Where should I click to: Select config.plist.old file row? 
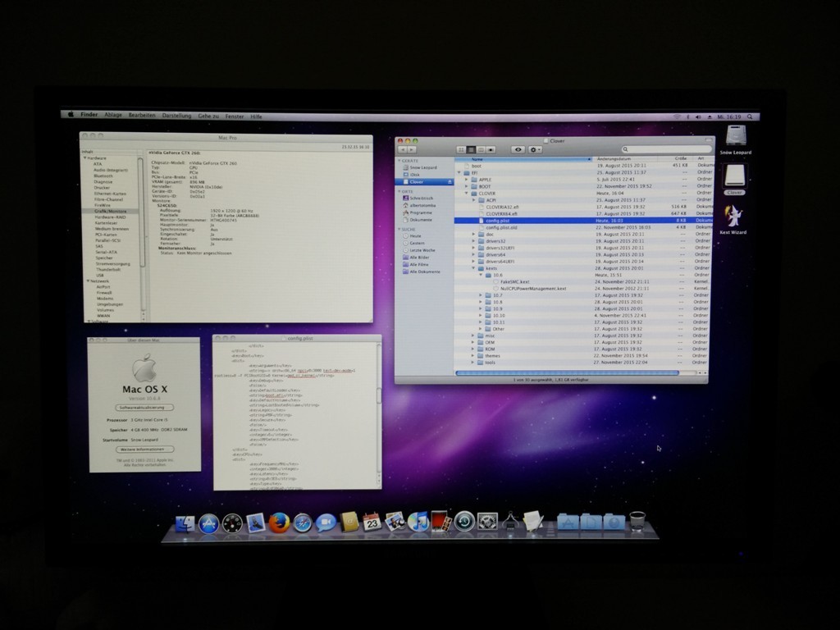(x=584, y=227)
